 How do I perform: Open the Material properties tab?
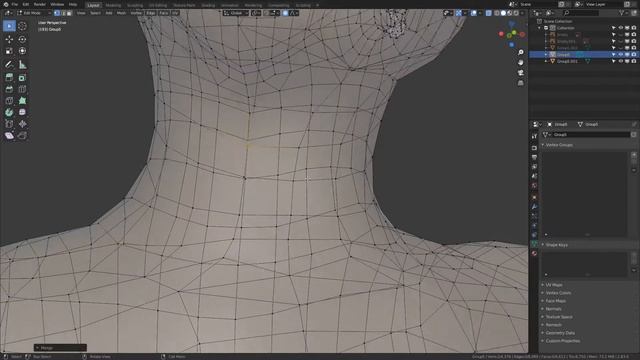534,253
